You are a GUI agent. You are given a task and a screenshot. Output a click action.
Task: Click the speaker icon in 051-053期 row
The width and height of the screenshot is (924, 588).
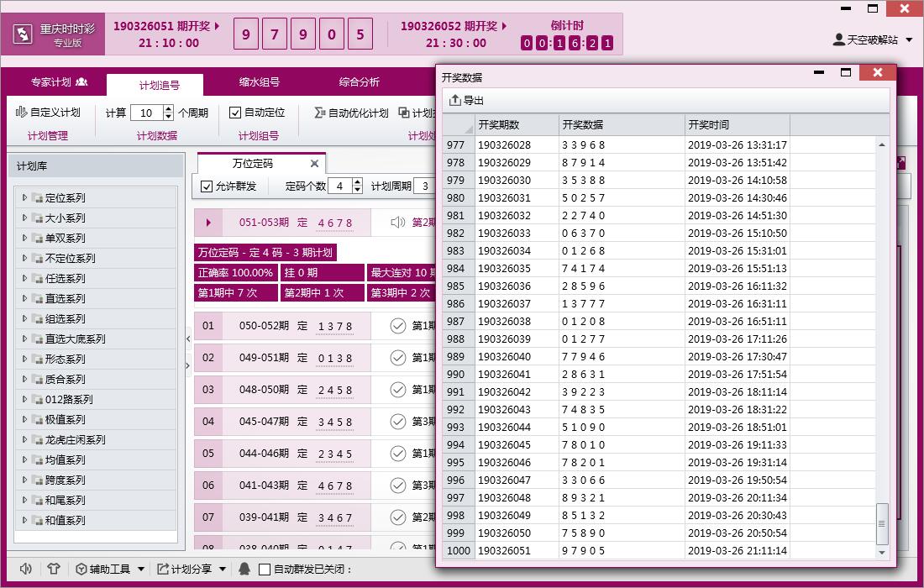click(x=398, y=222)
